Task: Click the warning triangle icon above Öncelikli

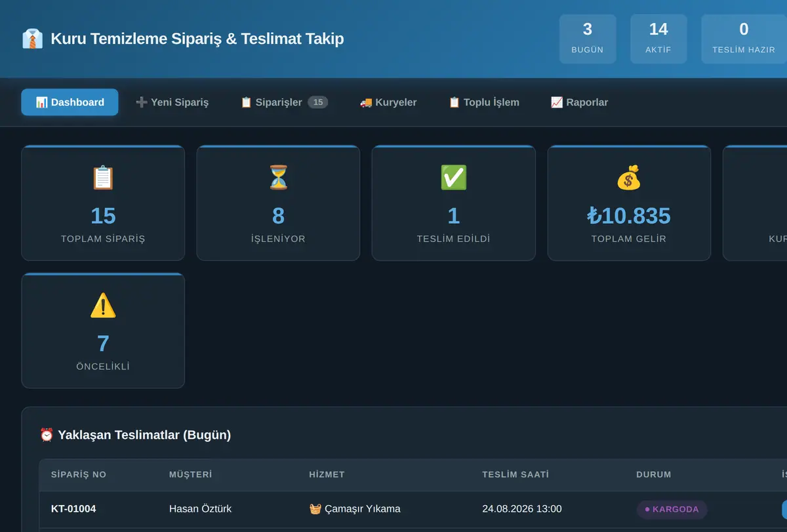Action: coord(103,306)
